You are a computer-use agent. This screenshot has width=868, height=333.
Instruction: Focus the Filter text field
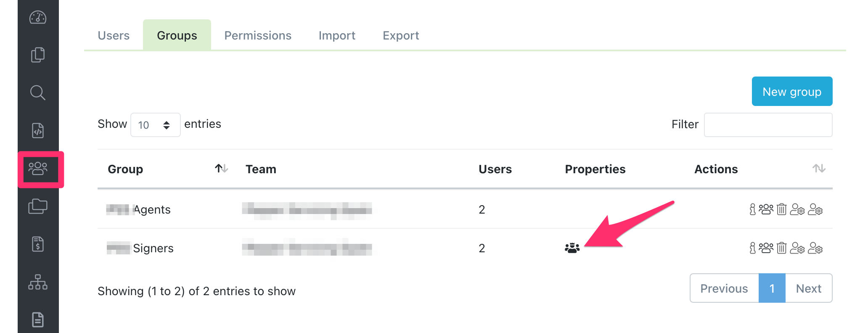click(x=768, y=125)
